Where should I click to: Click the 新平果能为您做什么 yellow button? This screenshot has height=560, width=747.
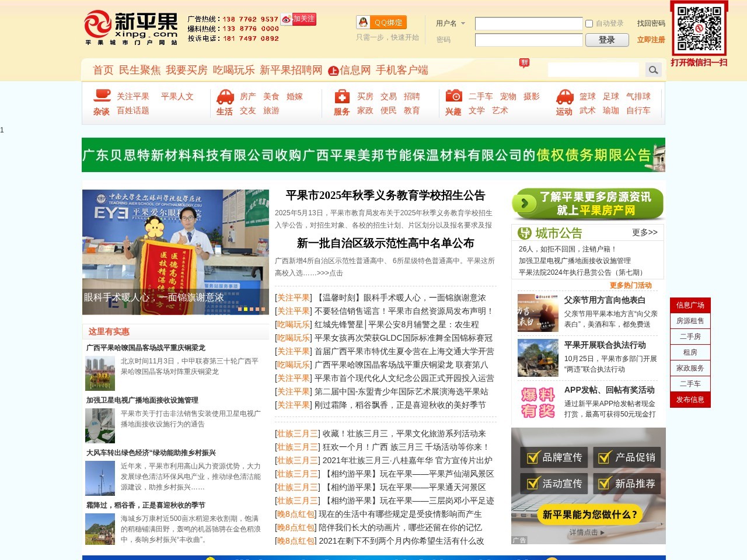590,514
